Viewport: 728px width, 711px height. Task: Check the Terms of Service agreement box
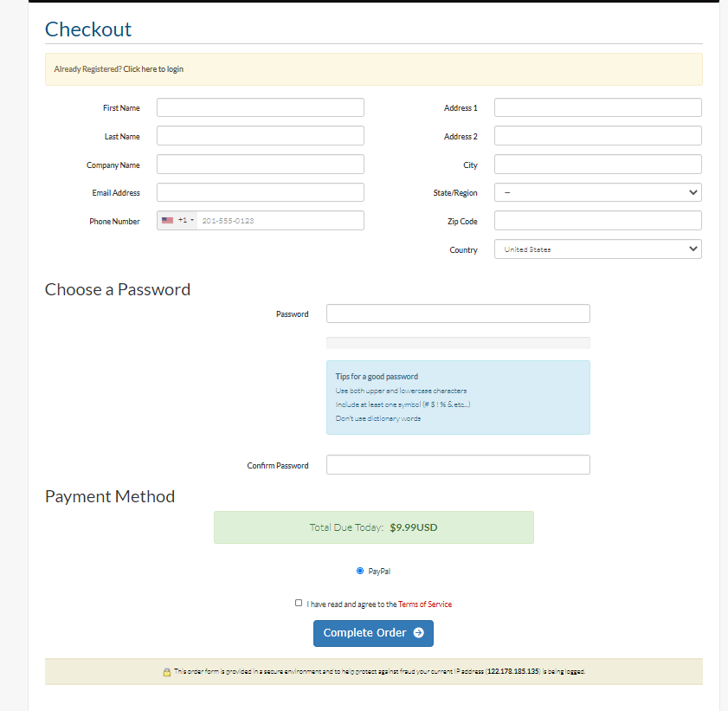(x=299, y=602)
